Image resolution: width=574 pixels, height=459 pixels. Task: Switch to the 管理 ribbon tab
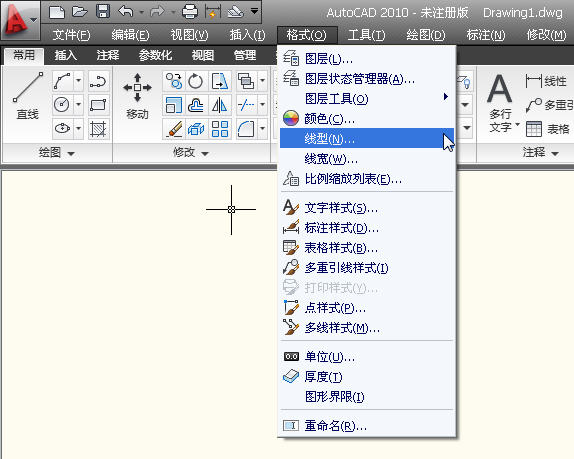245,55
